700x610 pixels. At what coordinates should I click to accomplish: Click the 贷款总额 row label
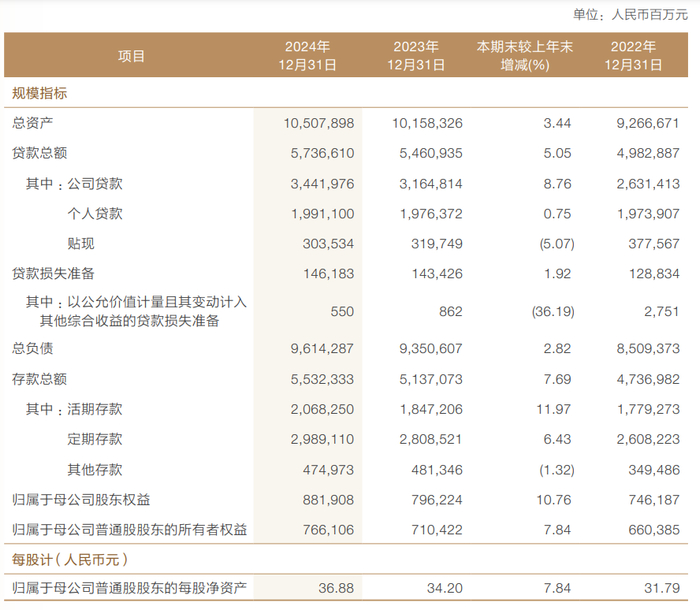coord(39,153)
